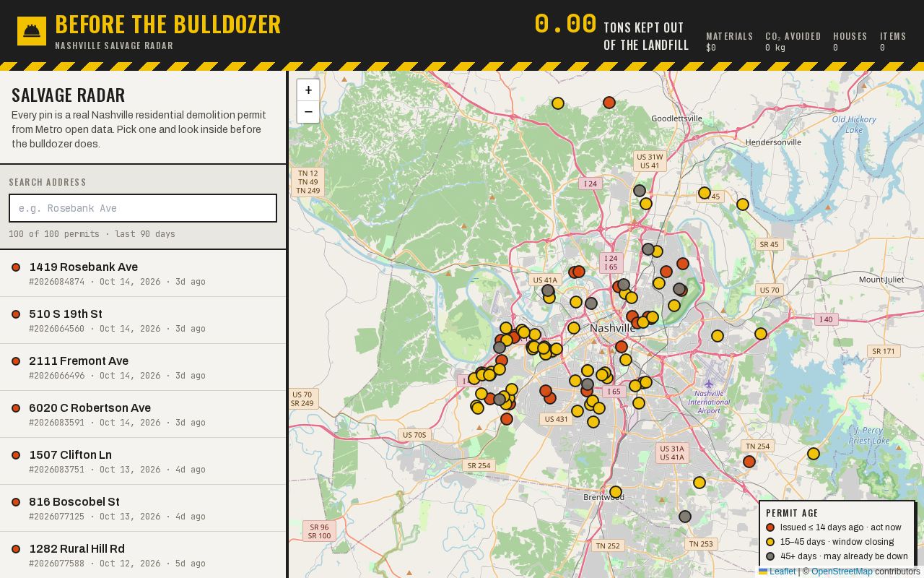This screenshot has height=578, width=924.
Task: Click the 0.00 tons counter
Action: coord(565,24)
